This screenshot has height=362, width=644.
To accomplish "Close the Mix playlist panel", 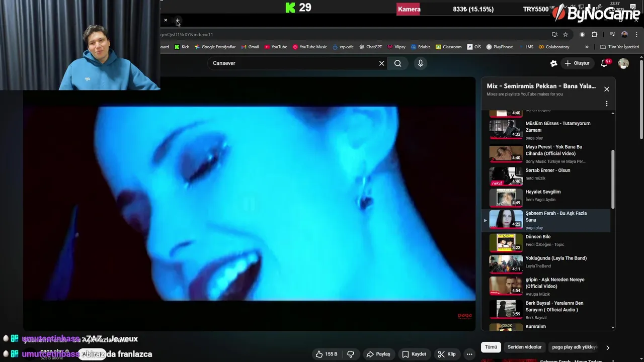I will [x=607, y=89].
